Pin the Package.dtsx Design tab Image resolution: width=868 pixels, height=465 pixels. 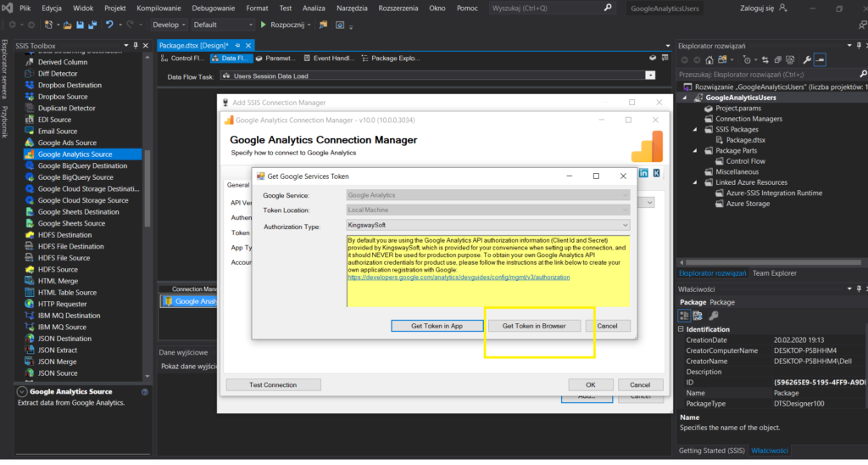tap(237, 46)
